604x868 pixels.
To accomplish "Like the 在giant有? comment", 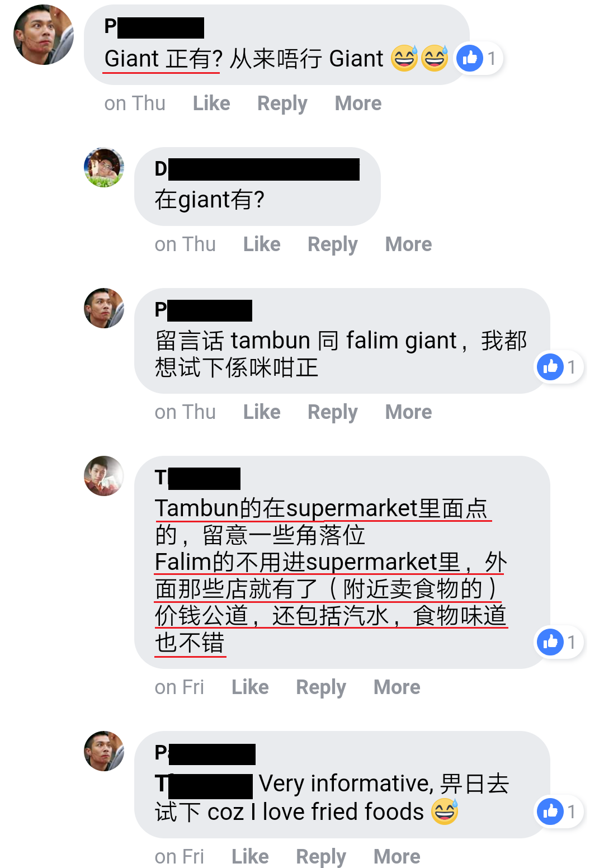I will [262, 244].
